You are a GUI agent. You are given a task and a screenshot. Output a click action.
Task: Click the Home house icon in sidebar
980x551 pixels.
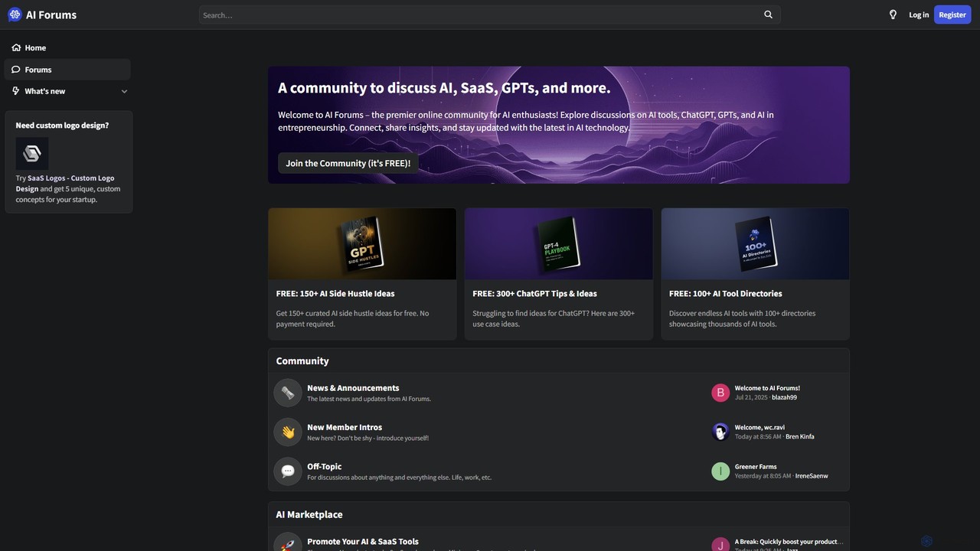pyautogui.click(x=16, y=47)
